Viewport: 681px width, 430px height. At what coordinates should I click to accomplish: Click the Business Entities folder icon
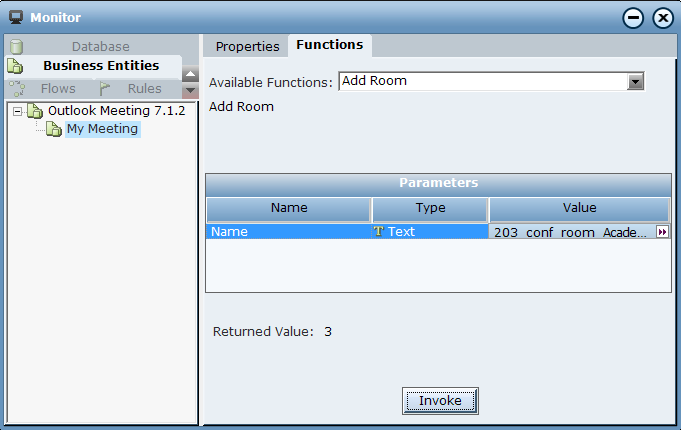point(15,66)
